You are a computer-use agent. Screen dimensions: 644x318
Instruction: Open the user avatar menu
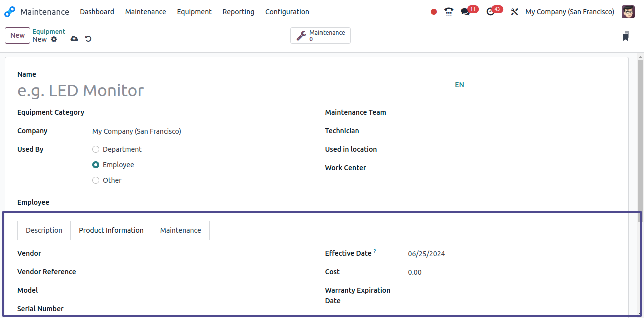point(628,12)
